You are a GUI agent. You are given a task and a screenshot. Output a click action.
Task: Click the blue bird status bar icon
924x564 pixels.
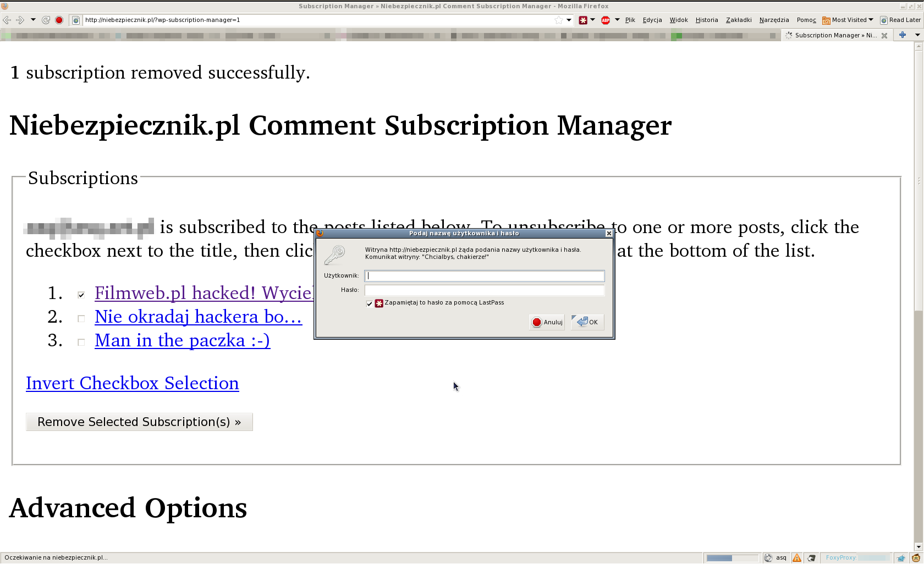(x=901, y=558)
